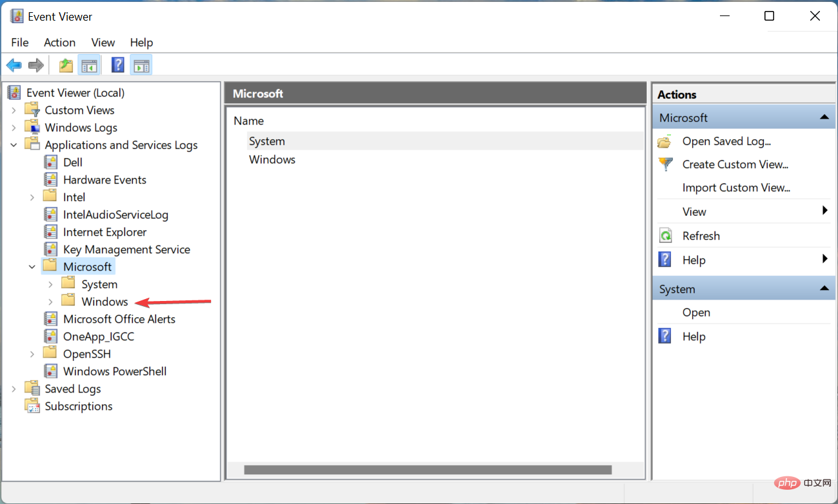Expand the Saved Logs node
The image size is (838, 504).
14,389
